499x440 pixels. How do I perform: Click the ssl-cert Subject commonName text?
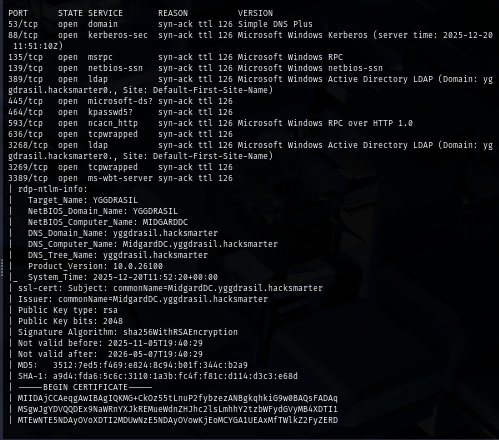[218, 288]
